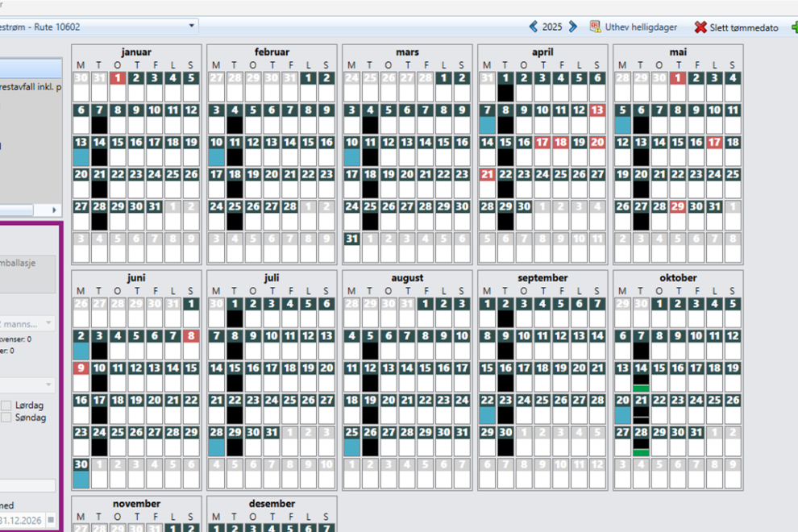Click the 'desember' month heading
This screenshot has height=532, width=798.
(x=272, y=504)
